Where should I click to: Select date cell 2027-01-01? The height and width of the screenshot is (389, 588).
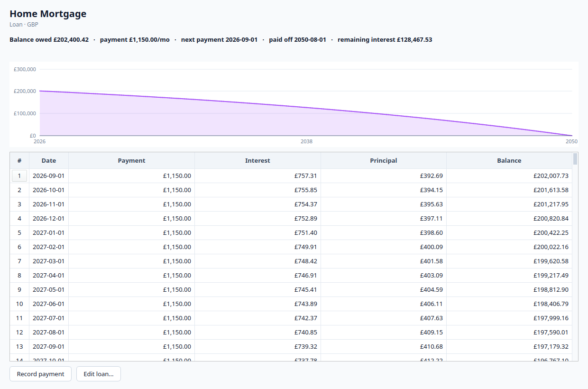[49, 233]
